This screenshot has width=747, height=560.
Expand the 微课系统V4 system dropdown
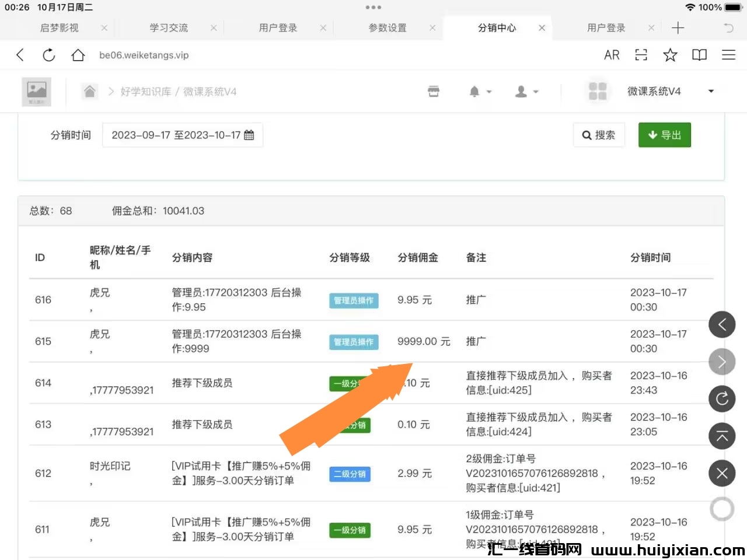click(711, 91)
